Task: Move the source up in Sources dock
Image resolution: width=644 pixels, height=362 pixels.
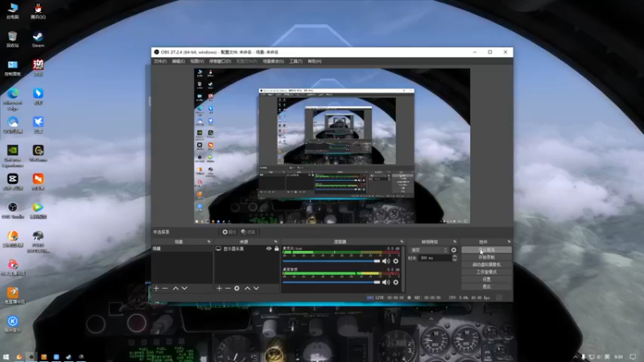Action: click(247, 289)
